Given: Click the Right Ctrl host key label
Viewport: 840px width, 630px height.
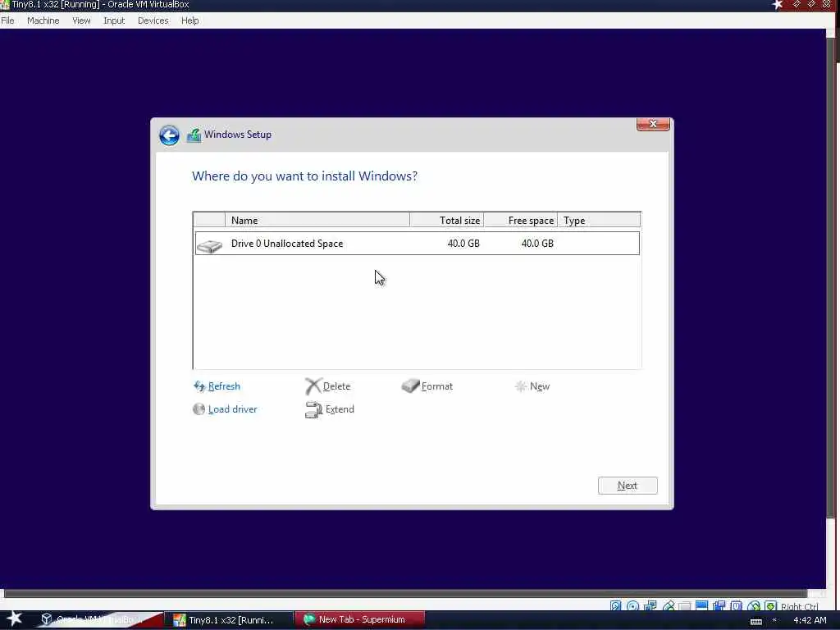Looking at the screenshot, I should tap(799, 606).
